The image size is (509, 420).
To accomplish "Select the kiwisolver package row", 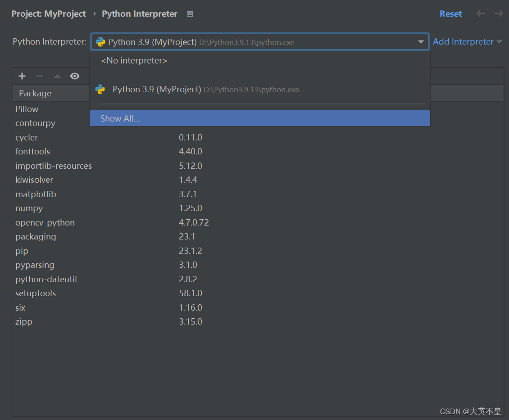I will coord(259,180).
